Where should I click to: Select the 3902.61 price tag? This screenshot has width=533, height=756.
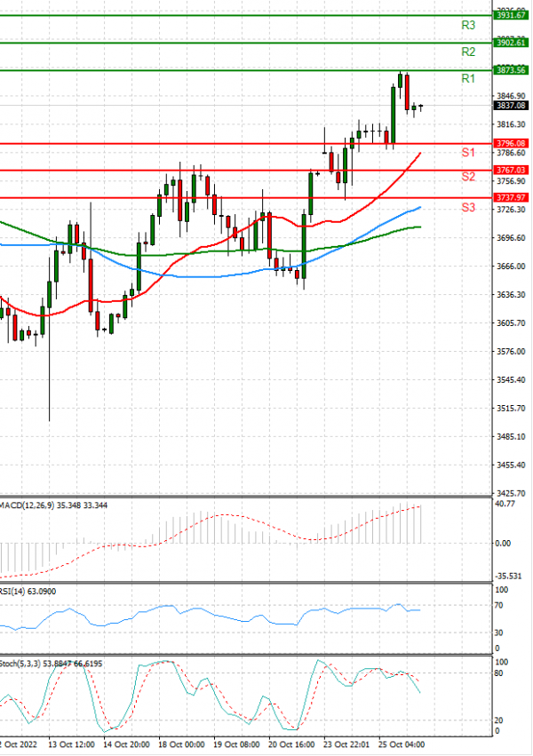tap(511, 43)
